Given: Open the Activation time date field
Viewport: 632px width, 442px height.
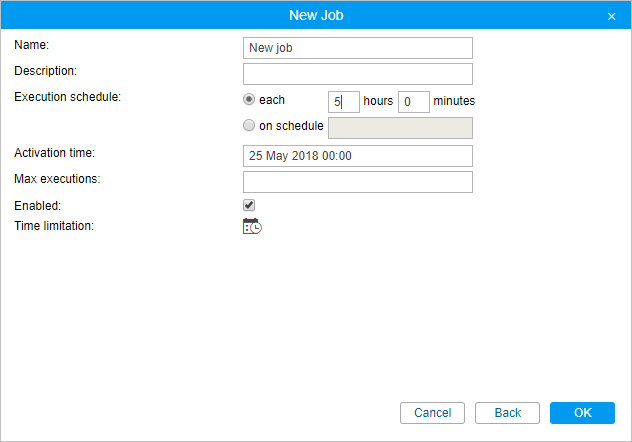Looking at the screenshot, I should pyautogui.click(x=358, y=156).
